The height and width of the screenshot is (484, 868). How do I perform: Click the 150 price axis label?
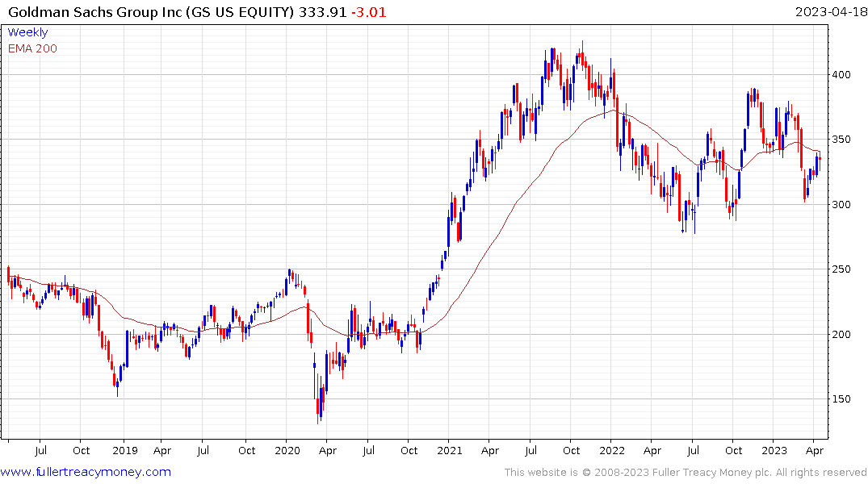[841, 398]
